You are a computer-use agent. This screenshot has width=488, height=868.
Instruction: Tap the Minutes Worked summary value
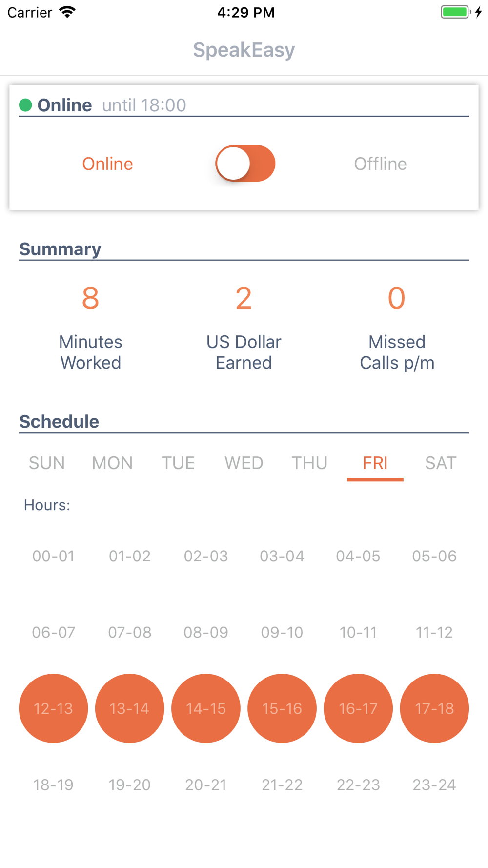[x=91, y=298]
